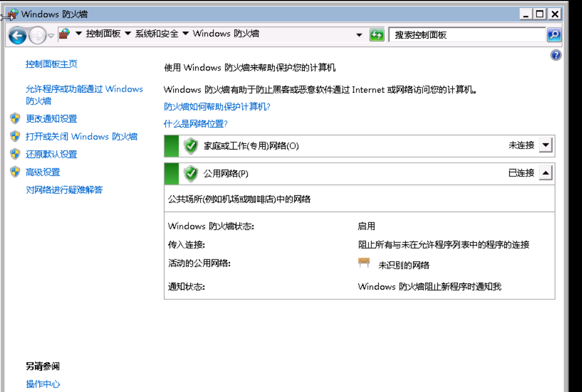Select 系统和安全 breadcrumb item
Viewport: 582px width, 392px height.
click(157, 34)
